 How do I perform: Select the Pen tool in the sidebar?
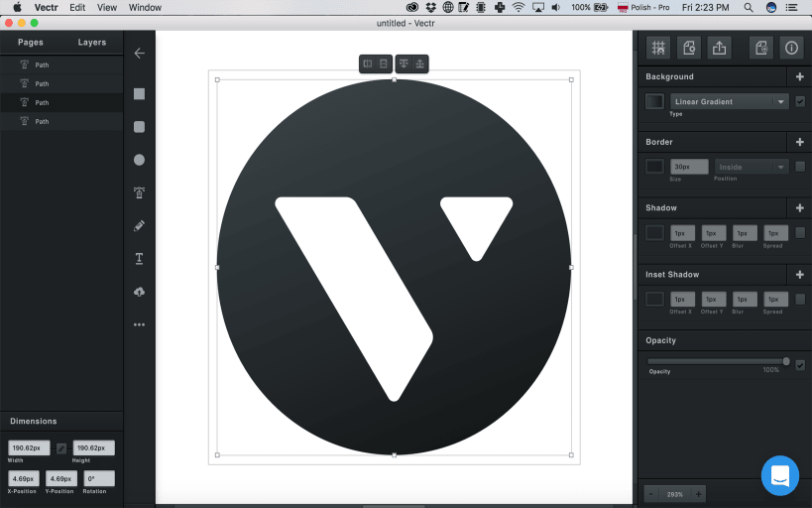tap(140, 192)
